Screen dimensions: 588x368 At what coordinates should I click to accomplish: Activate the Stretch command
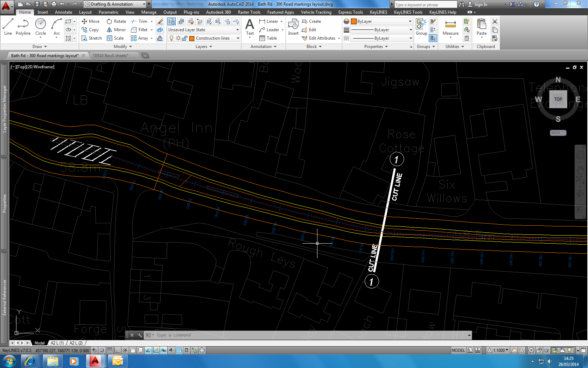click(x=91, y=38)
